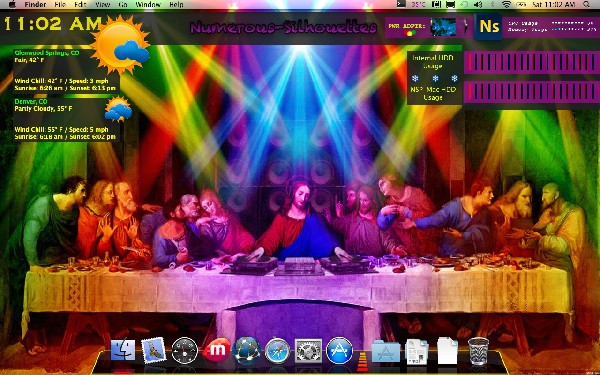Open the Dashboard gauge icon in dock

click(184, 351)
